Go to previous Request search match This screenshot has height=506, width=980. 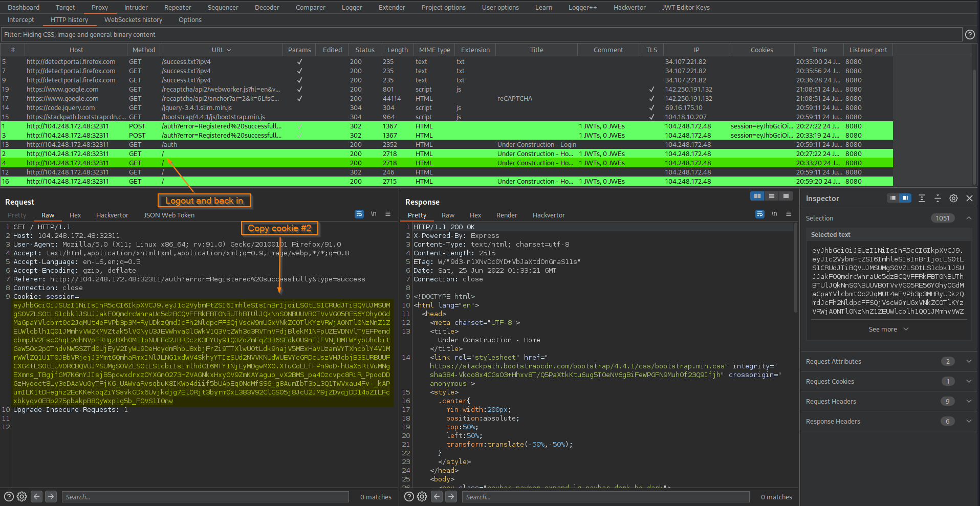click(x=36, y=496)
